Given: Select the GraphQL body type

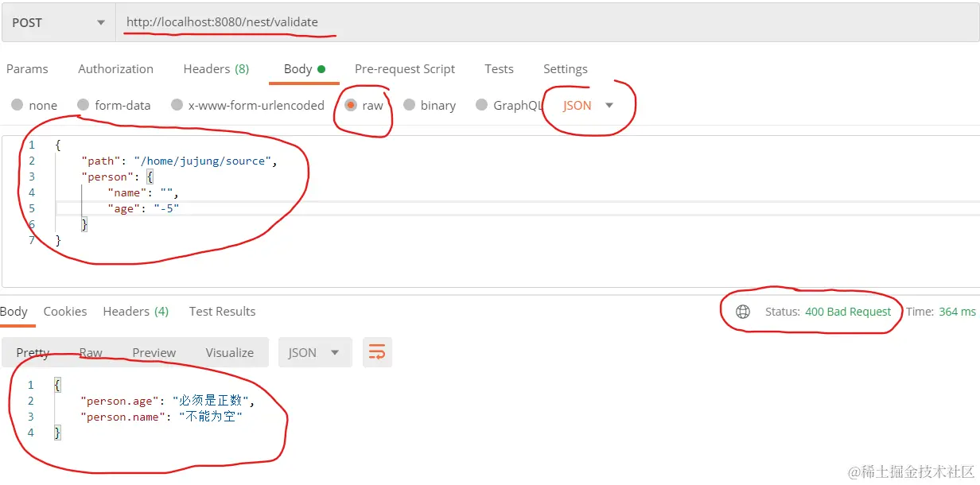Looking at the screenshot, I should tap(509, 105).
